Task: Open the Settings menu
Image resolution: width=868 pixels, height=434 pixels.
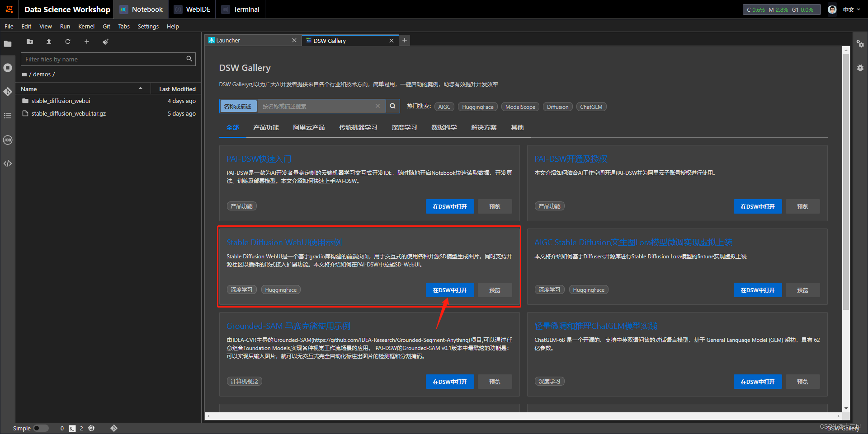Action: (148, 26)
